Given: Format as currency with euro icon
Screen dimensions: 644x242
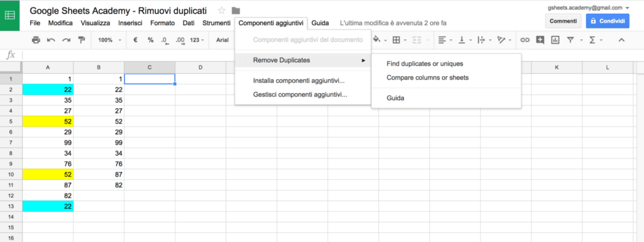Looking at the screenshot, I should tap(136, 40).
